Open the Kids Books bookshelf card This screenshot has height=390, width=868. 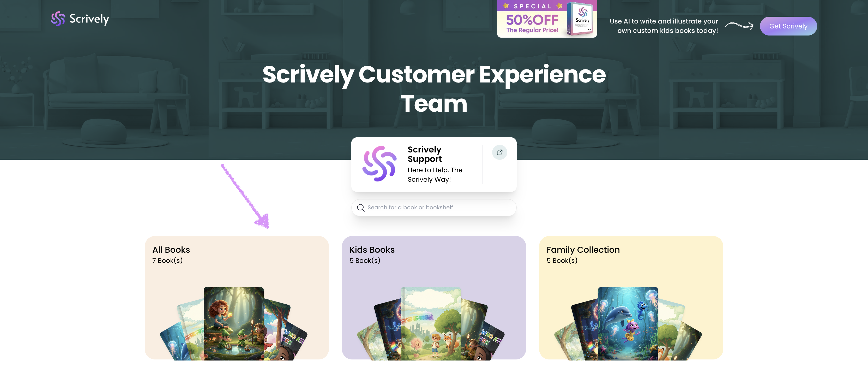point(434,298)
